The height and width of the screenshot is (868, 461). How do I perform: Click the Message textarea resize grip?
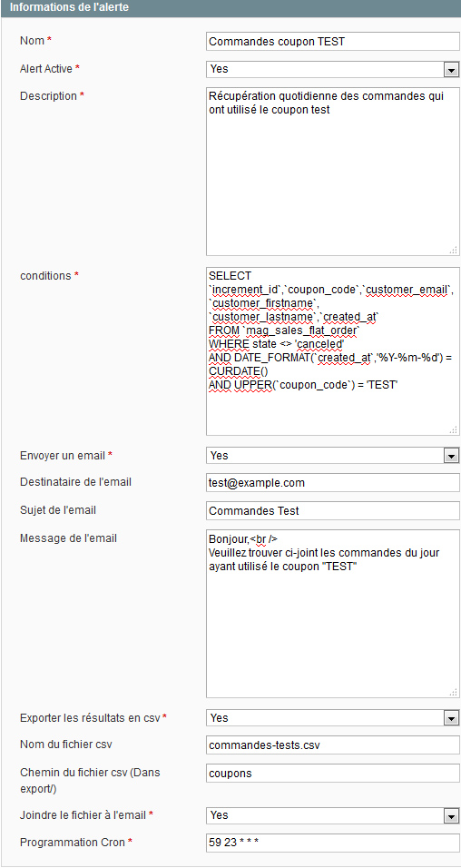pyautogui.click(x=454, y=692)
